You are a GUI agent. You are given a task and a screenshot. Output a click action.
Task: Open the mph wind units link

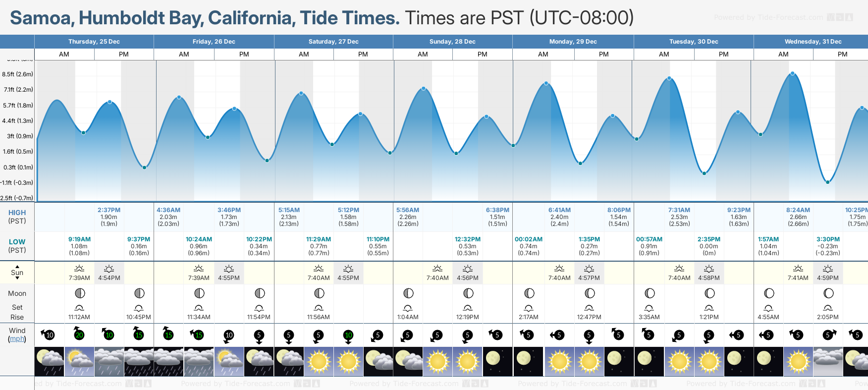point(17,339)
